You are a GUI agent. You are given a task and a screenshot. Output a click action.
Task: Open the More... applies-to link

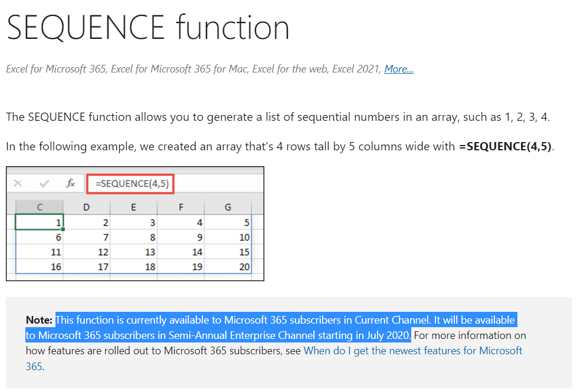tap(399, 69)
